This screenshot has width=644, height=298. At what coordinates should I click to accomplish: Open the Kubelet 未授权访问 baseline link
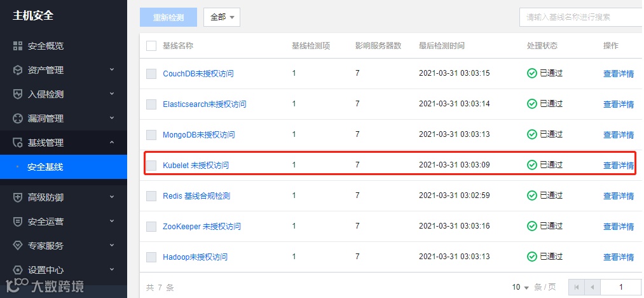196,166
